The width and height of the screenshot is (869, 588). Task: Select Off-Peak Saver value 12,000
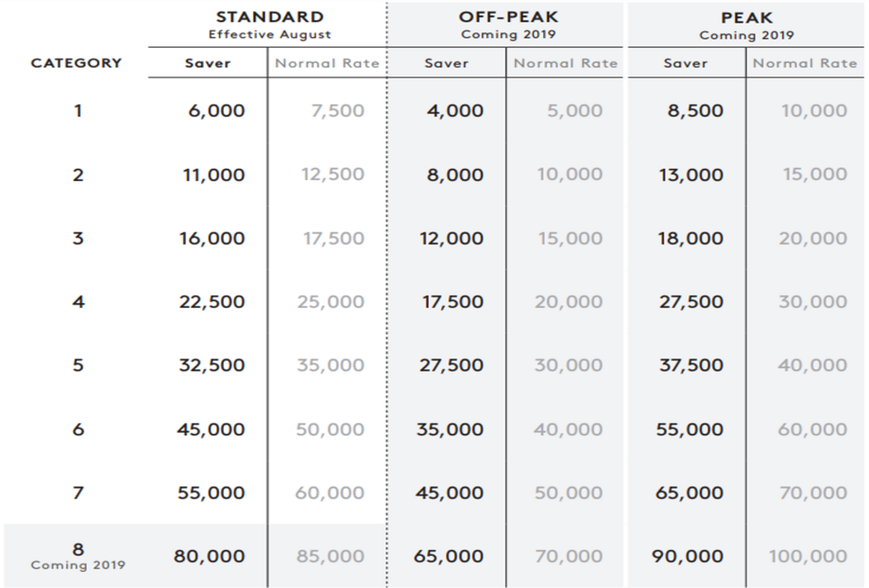point(451,238)
